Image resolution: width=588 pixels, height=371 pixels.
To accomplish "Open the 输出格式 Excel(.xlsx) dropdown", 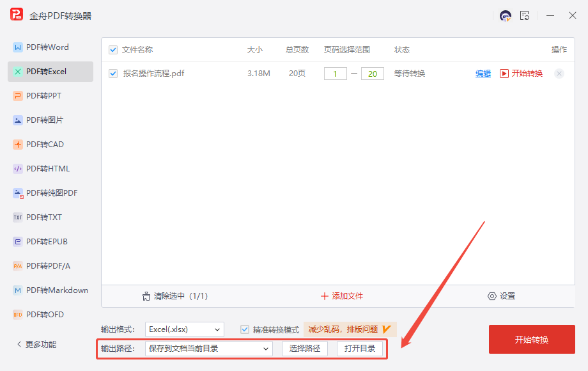I will (185, 329).
